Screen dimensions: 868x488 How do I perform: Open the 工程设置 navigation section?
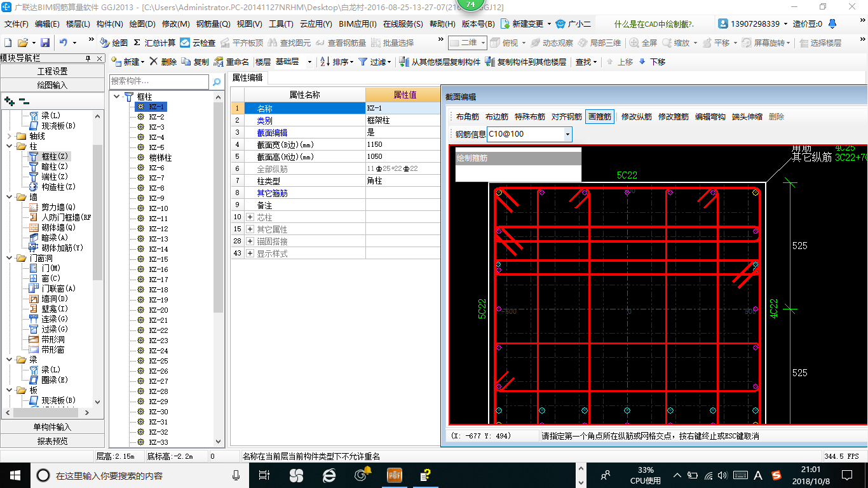(52, 71)
